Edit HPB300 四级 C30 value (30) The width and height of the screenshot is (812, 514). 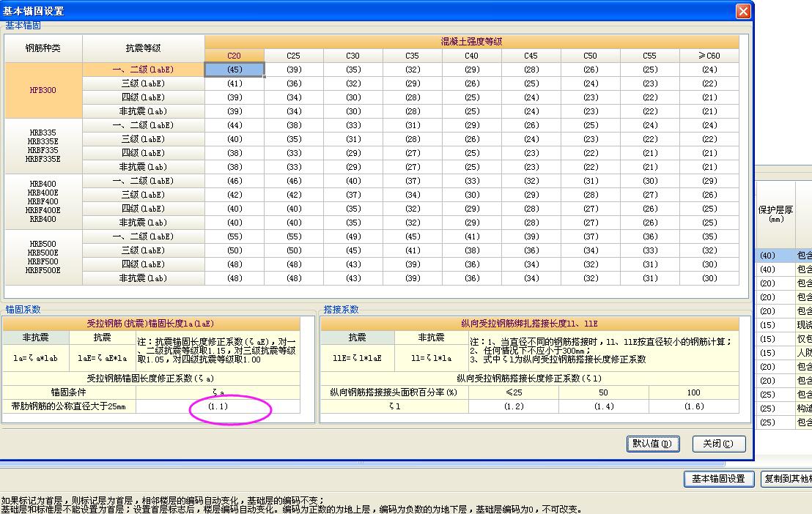click(353, 97)
